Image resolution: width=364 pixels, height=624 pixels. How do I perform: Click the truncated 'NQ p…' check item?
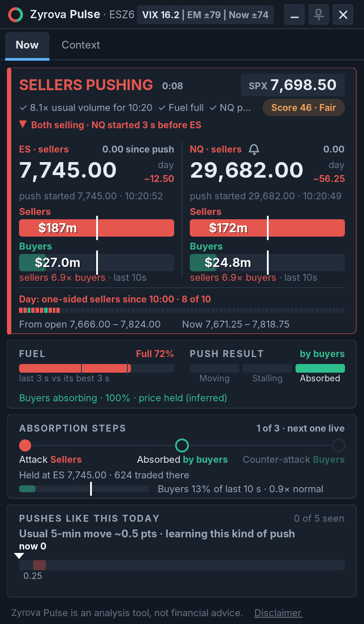(x=230, y=107)
